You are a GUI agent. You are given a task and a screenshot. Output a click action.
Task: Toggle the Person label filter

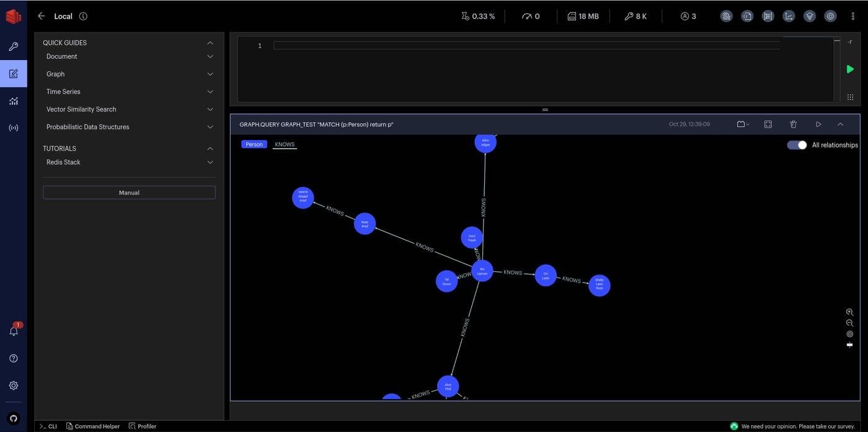point(254,144)
